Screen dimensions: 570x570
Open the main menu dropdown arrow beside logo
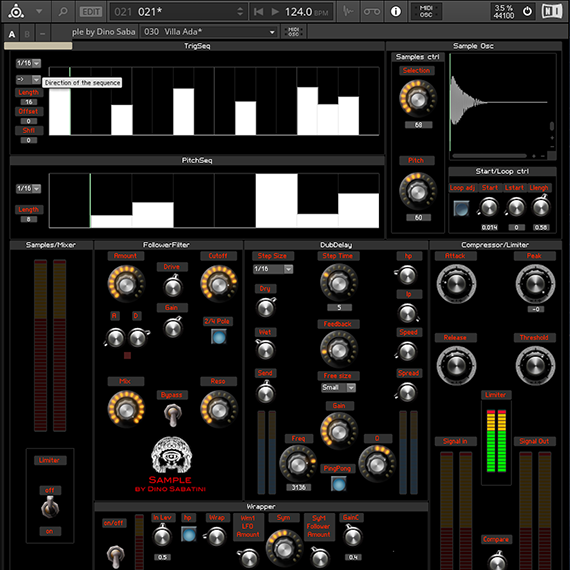39,11
